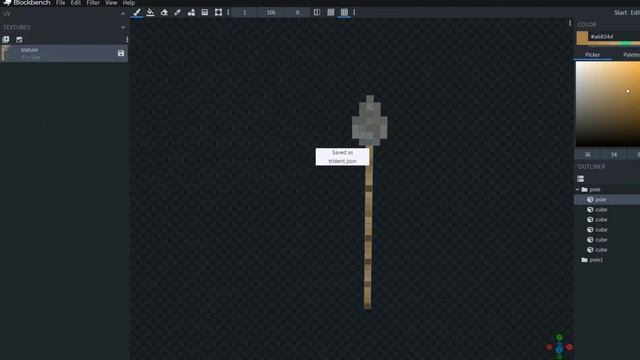Viewport: 640px width, 360px height.
Task: Open the View menu
Action: (x=111, y=3)
